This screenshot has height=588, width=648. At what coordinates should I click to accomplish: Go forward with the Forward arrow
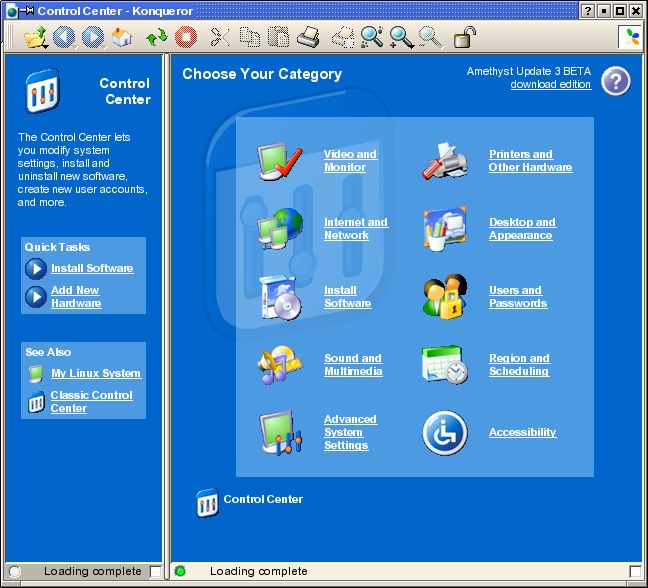[x=93, y=37]
